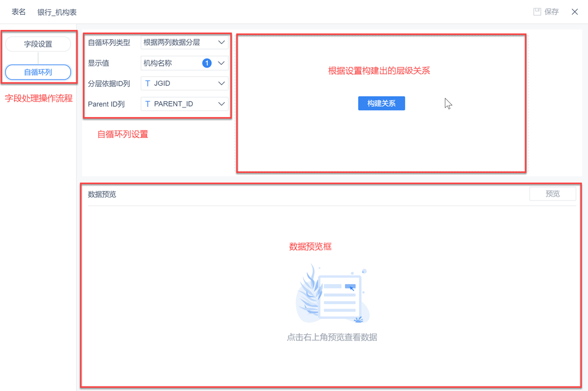Click the 点击右上角预览查看数据 hint text
The image size is (588, 391).
click(x=332, y=337)
